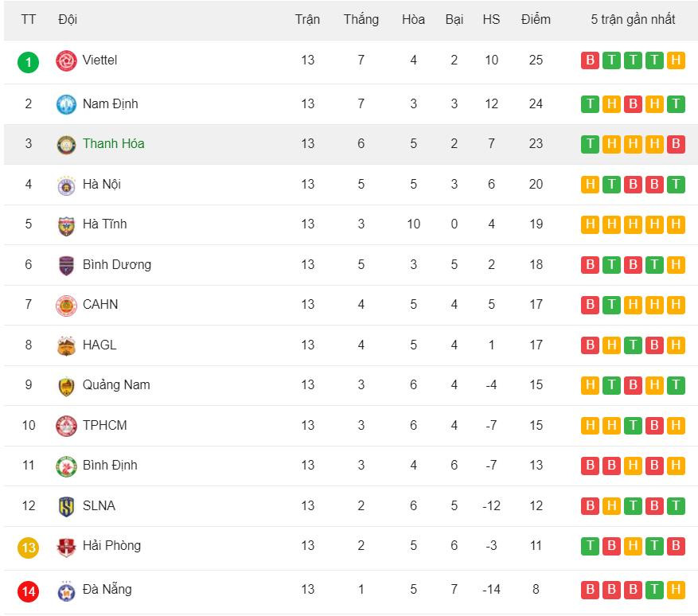Screen dimensions: 698x616
Task: Click the Bình Dương team crest
Action: tap(66, 265)
